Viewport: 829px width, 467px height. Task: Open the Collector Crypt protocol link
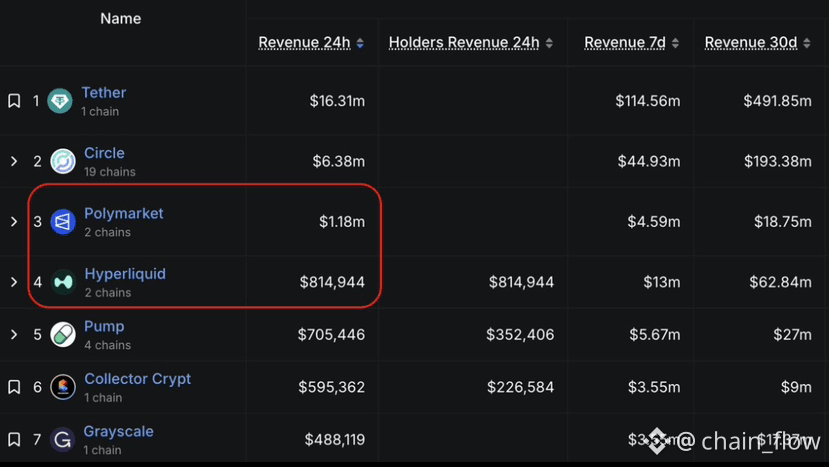137,379
